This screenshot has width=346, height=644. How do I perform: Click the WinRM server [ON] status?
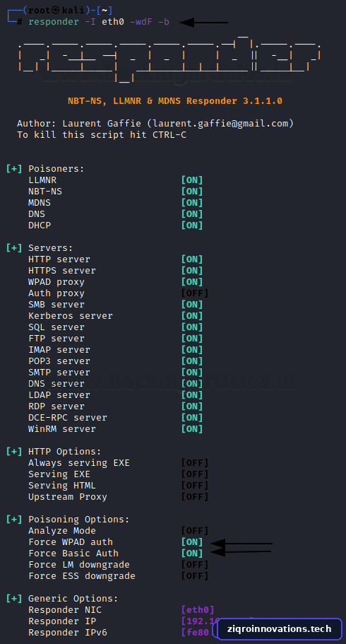pos(192,429)
